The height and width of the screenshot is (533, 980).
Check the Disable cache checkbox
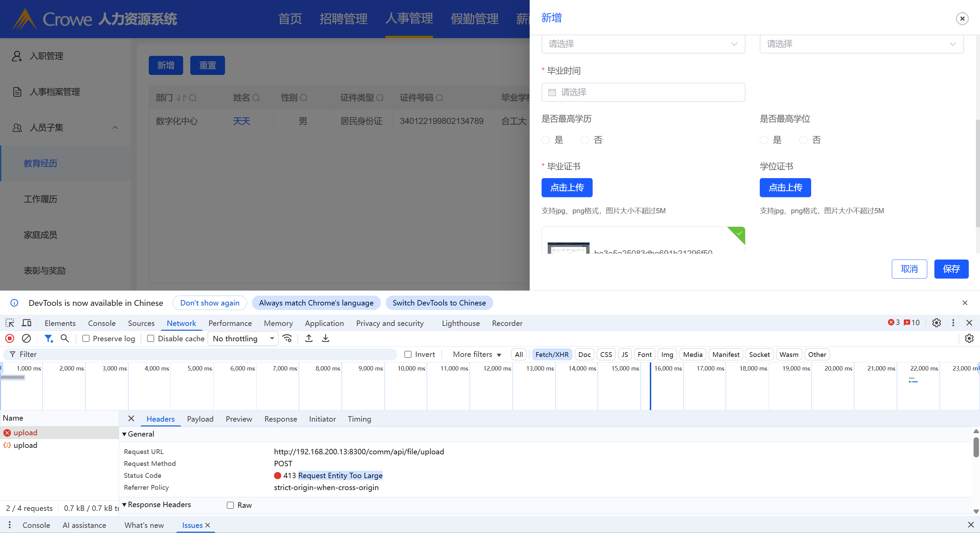tap(151, 339)
